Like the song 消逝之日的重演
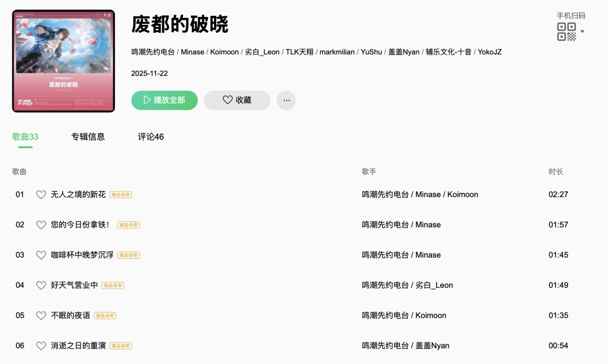608x364 pixels. (41, 346)
